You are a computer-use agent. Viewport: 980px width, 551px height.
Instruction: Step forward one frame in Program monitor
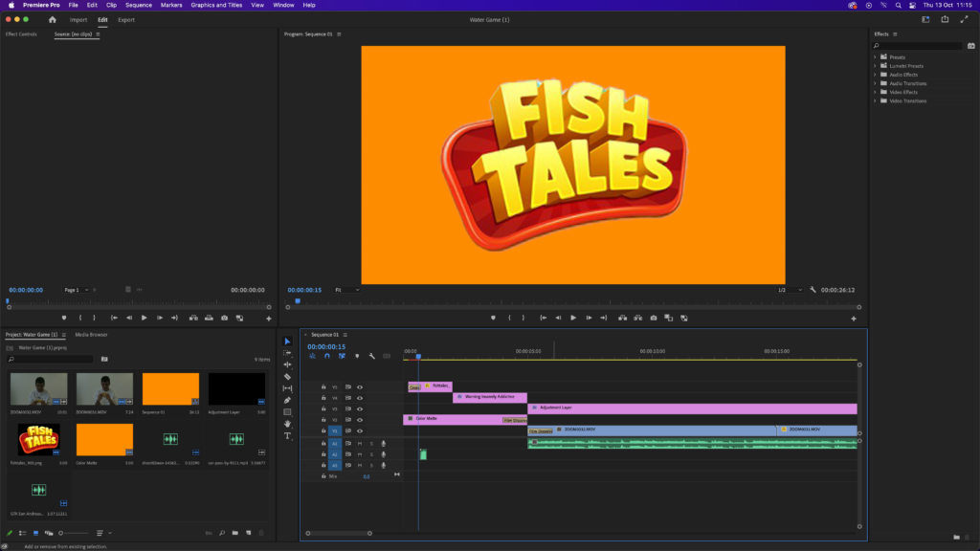[589, 318]
